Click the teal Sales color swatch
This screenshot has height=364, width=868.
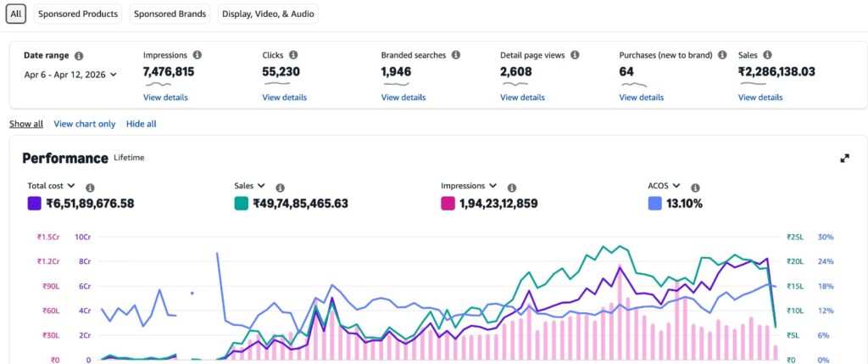[x=242, y=204]
